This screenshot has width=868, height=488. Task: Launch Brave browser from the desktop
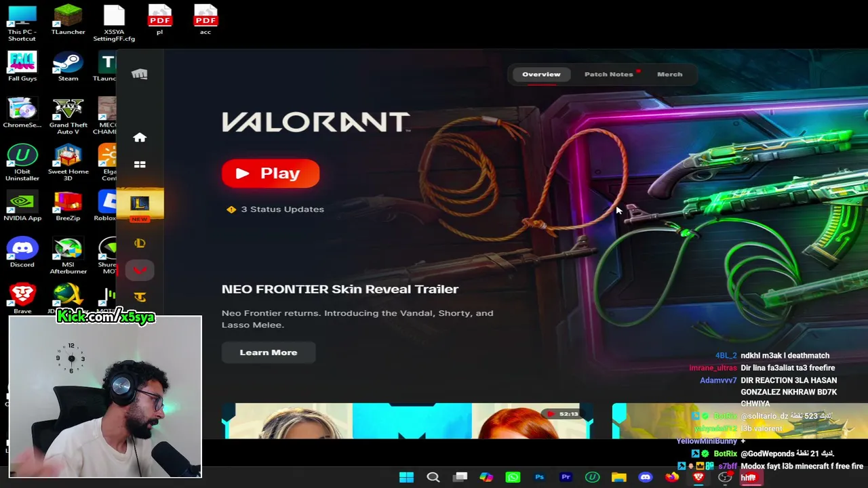pos(22,298)
